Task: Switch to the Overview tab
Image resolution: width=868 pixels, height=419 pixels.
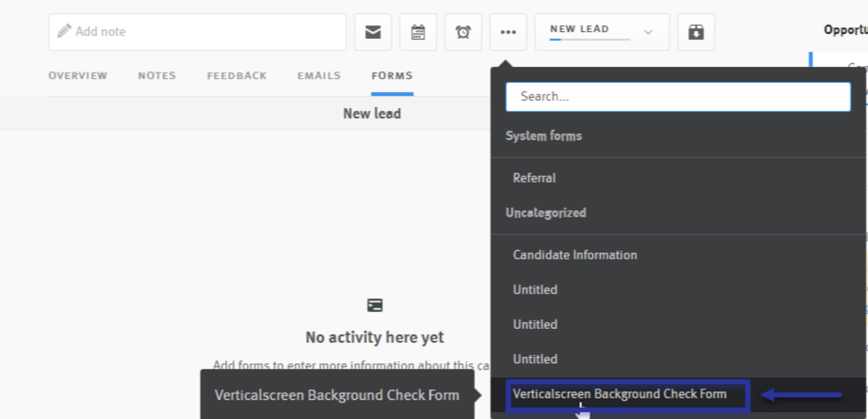Action: [78, 75]
